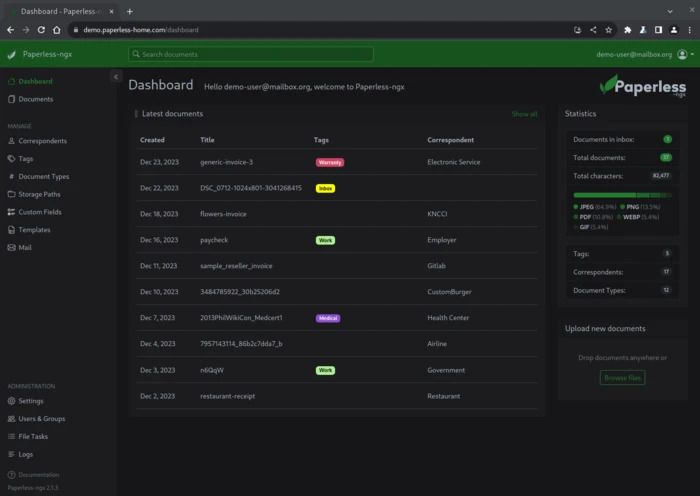Click the Browse files button
This screenshot has height=496, width=700.
click(622, 378)
